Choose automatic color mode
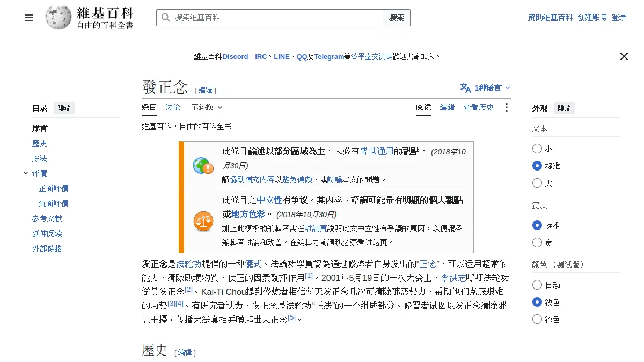The height and width of the screenshot is (362, 644). pos(537,285)
